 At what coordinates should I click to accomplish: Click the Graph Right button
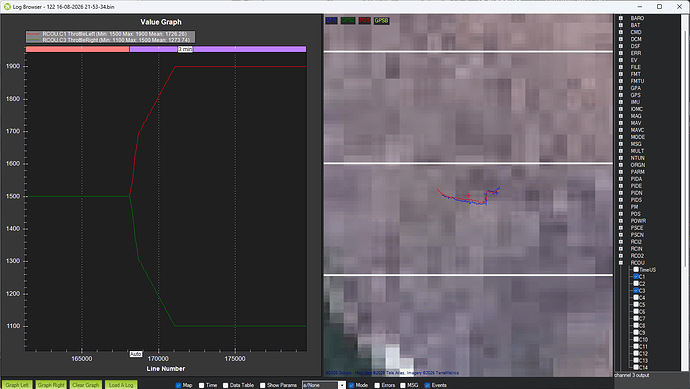(x=51, y=385)
